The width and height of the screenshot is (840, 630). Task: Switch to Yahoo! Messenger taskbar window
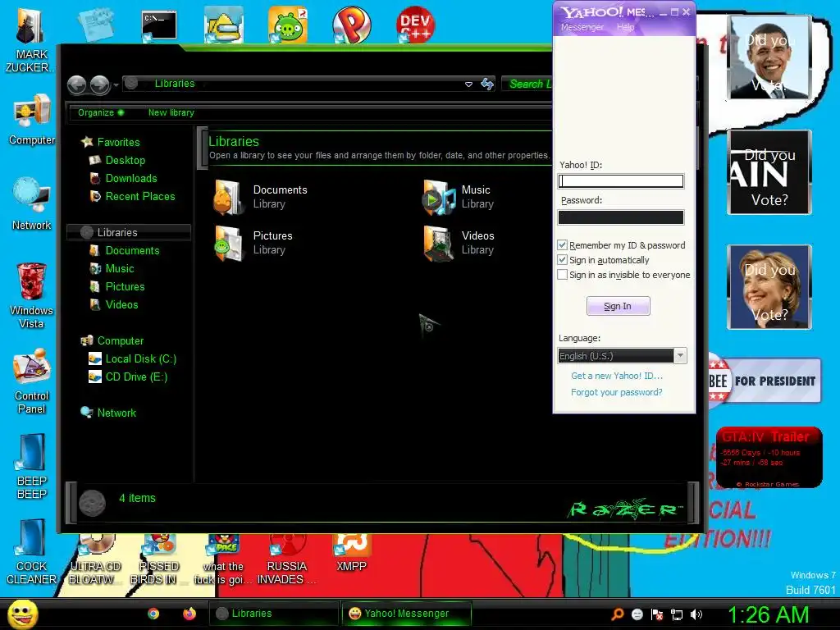pyautogui.click(x=407, y=614)
